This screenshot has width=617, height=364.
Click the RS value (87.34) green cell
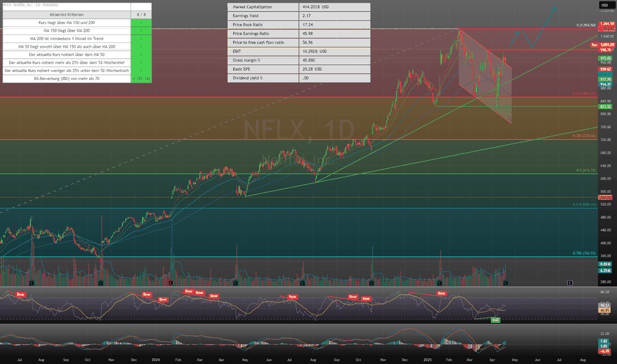coord(141,79)
